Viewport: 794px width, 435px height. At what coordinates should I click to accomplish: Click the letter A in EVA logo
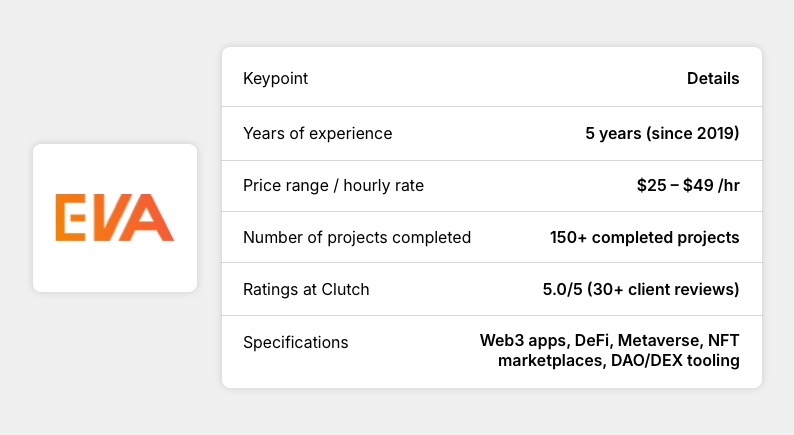pos(151,219)
